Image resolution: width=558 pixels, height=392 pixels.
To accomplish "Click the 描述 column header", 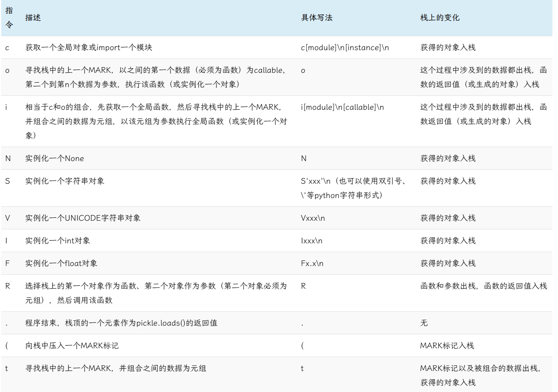I will 33,17.
